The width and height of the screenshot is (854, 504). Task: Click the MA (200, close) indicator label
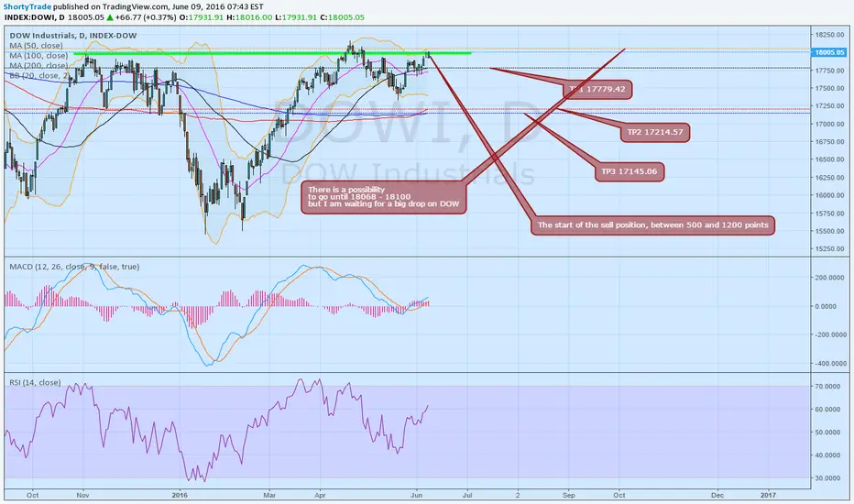coord(38,65)
